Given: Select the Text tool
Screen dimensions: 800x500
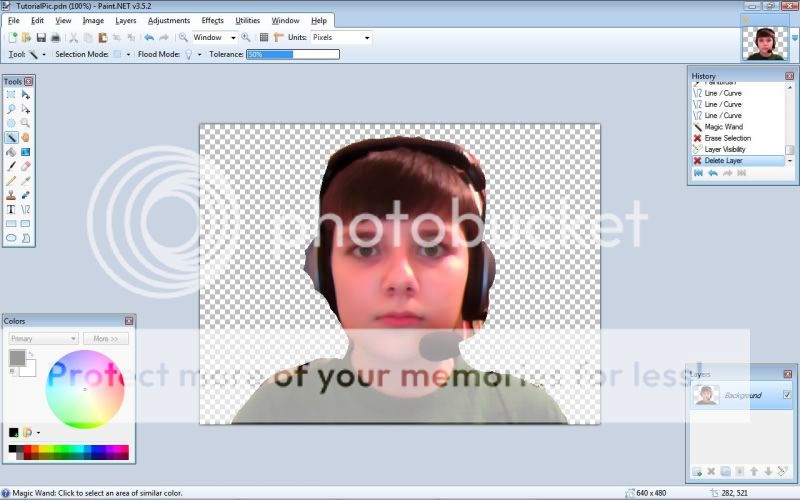Looking at the screenshot, I should [x=11, y=209].
